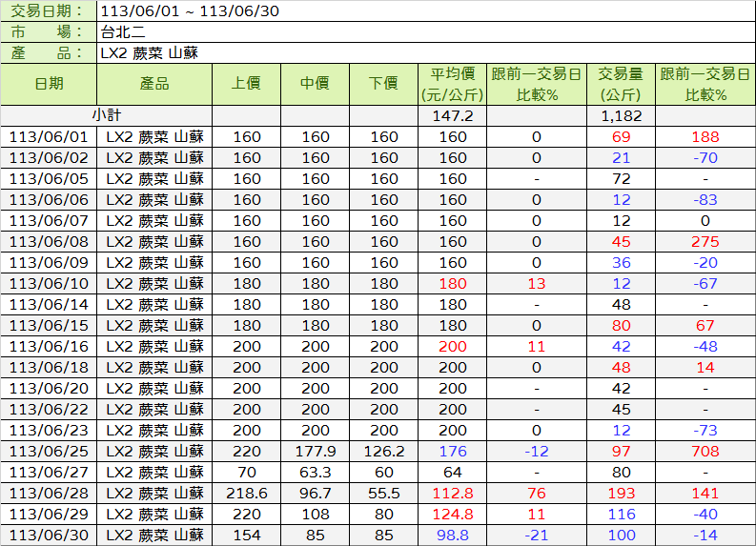Click the middle price cell 177.9

coord(315,451)
